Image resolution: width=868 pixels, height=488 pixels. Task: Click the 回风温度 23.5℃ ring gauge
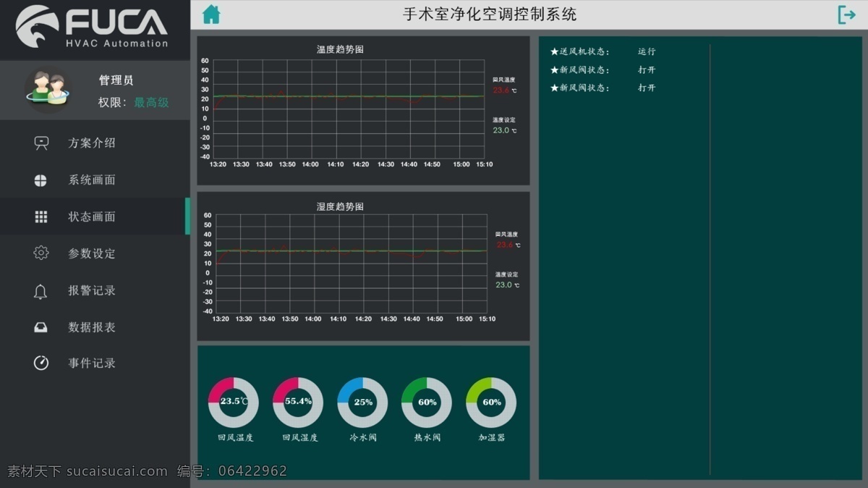click(x=234, y=402)
